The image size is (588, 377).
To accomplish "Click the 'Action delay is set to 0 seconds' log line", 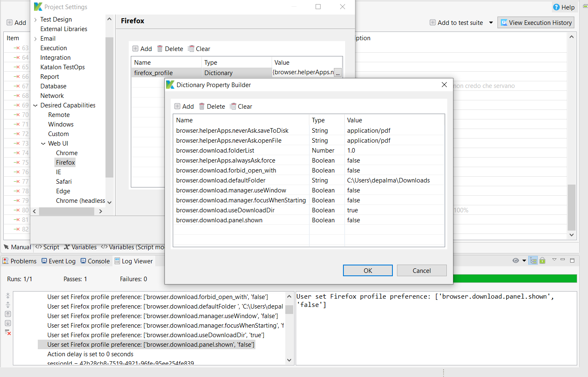I will pos(91,354).
